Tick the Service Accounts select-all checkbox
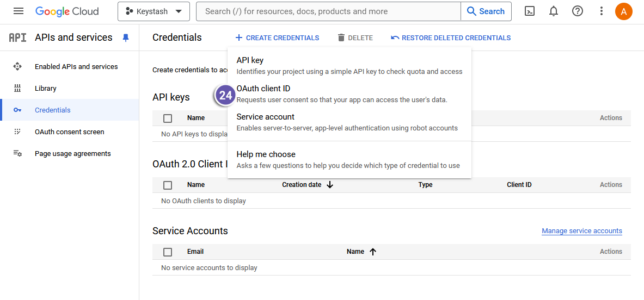Screen dimensions: 644x300 tap(168, 252)
